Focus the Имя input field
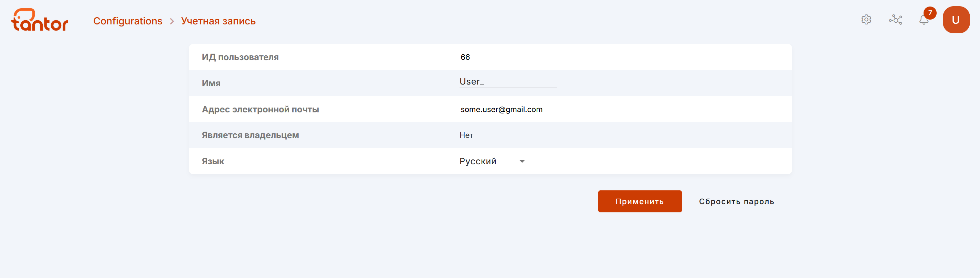The image size is (980, 278). 508,82
